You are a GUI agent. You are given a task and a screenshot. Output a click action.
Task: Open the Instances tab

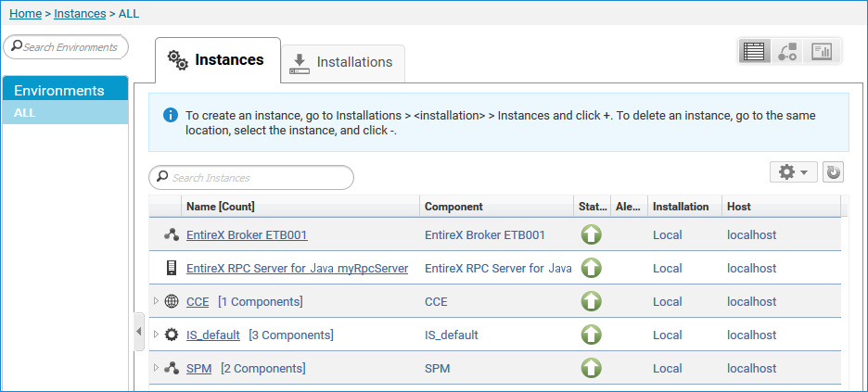tap(218, 60)
